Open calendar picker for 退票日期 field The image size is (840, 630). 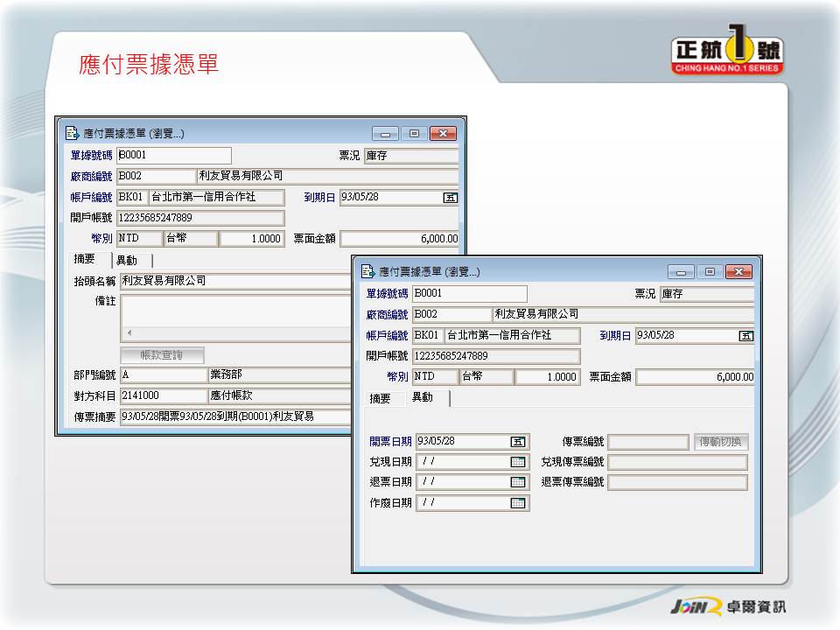(x=518, y=482)
